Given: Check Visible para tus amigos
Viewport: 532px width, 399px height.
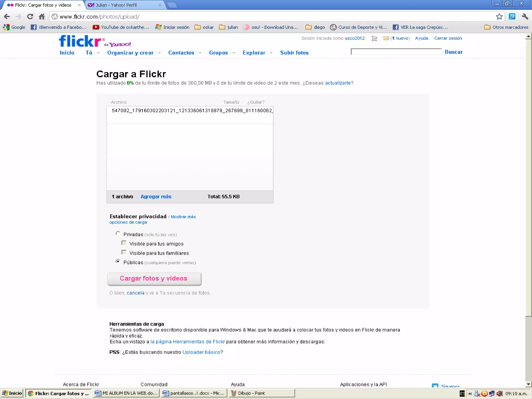Looking at the screenshot, I should 124,243.
